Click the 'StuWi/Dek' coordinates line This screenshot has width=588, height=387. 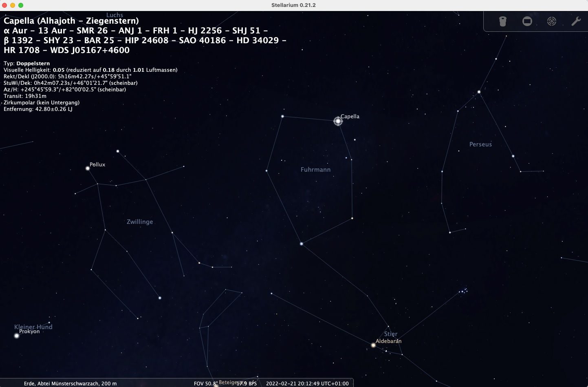pyautogui.click(x=70, y=83)
